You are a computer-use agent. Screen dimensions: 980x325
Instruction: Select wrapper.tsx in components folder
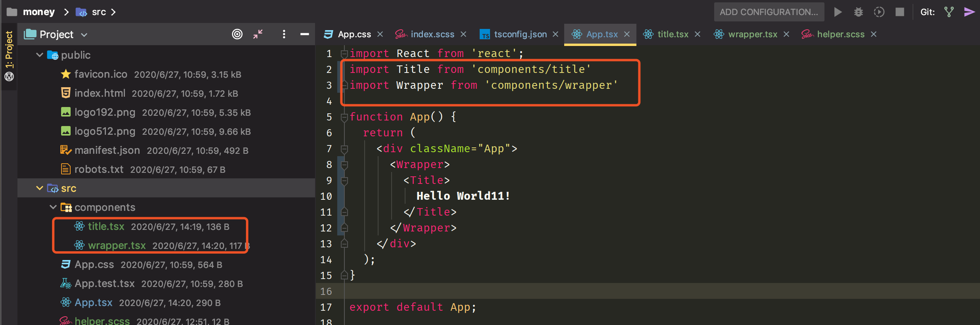click(117, 245)
